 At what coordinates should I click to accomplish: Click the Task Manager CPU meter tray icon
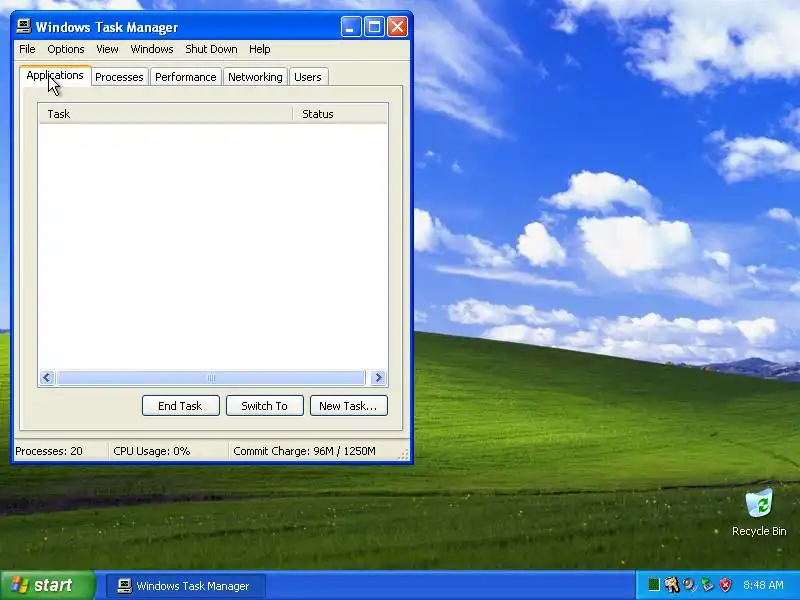click(x=654, y=585)
